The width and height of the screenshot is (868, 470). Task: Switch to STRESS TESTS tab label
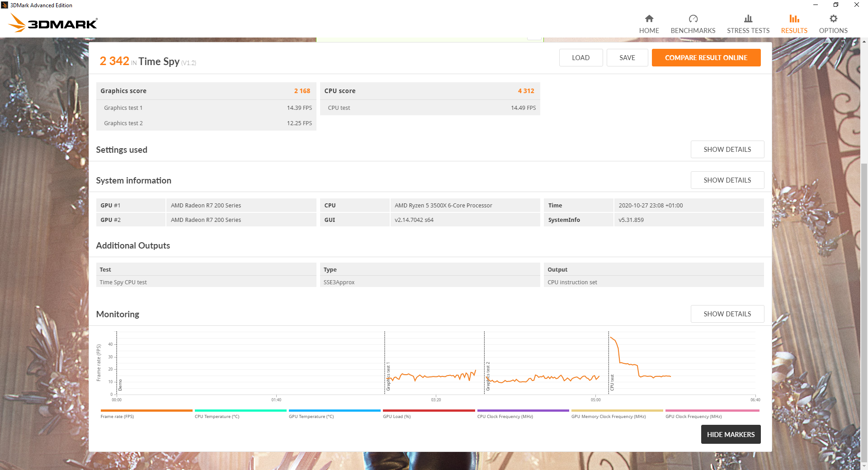(748, 31)
